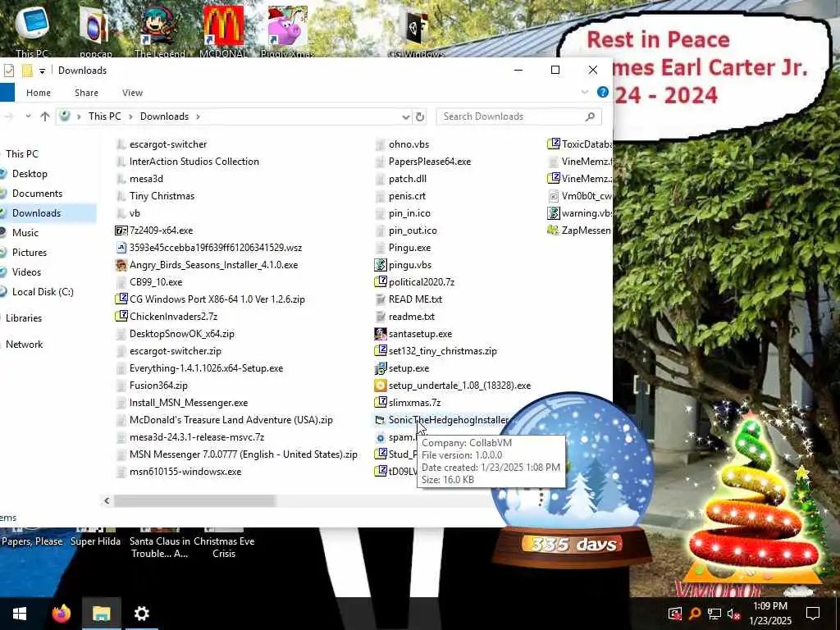The image size is (840, 630).
Task: Open the 7z2409-x64.exe file icon
Action: (x=121, y=231)
